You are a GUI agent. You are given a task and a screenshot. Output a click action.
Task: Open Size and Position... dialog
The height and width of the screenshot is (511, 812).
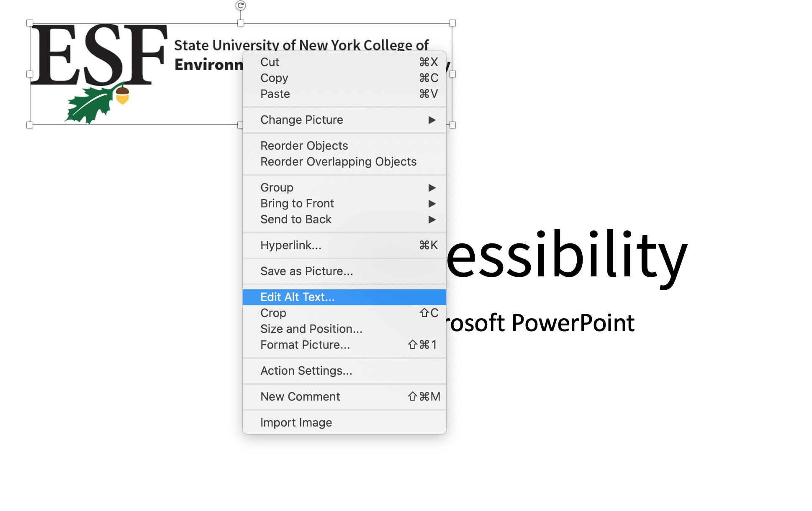click(x=344, y=329)
